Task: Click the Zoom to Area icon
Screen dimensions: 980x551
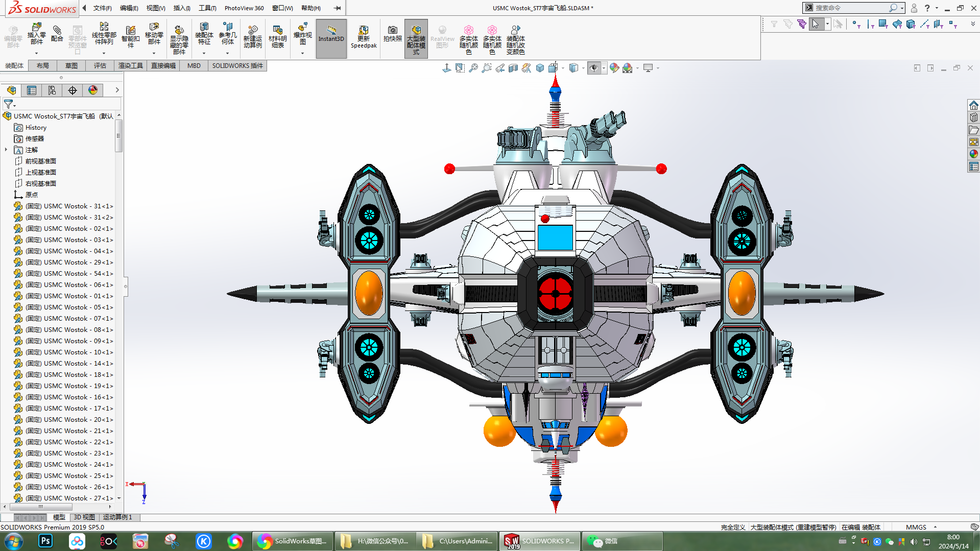Action: 487,68
